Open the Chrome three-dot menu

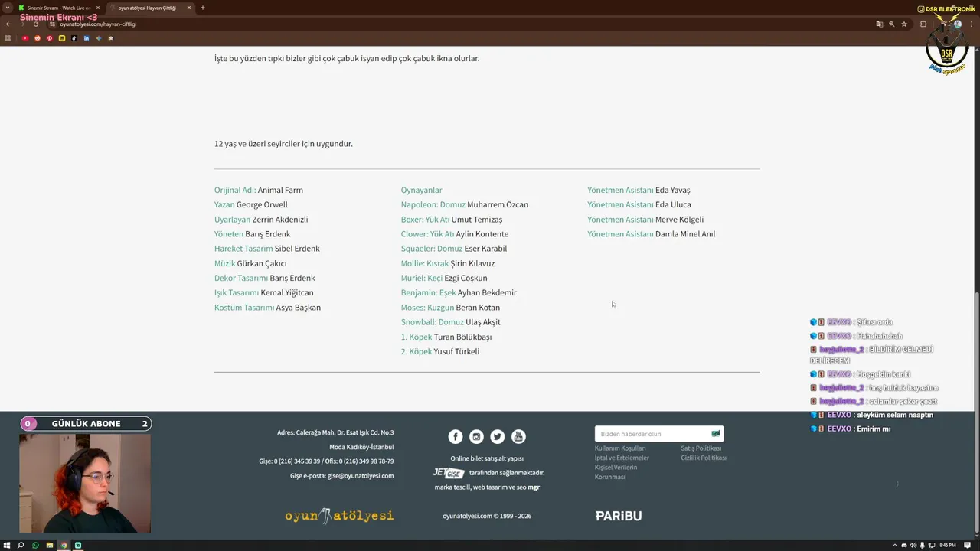(x=972, y=24)
